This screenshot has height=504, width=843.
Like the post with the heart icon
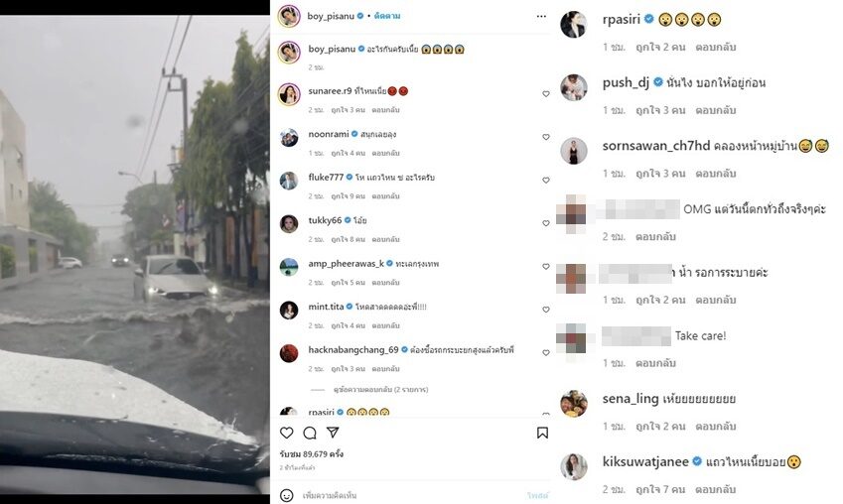(x=287, y=433)
